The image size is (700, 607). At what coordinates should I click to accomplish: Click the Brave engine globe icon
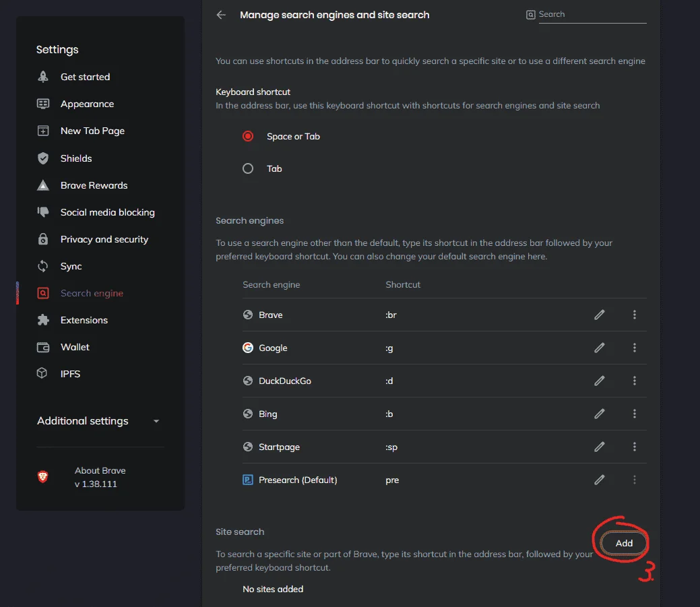tap(248, 315)
